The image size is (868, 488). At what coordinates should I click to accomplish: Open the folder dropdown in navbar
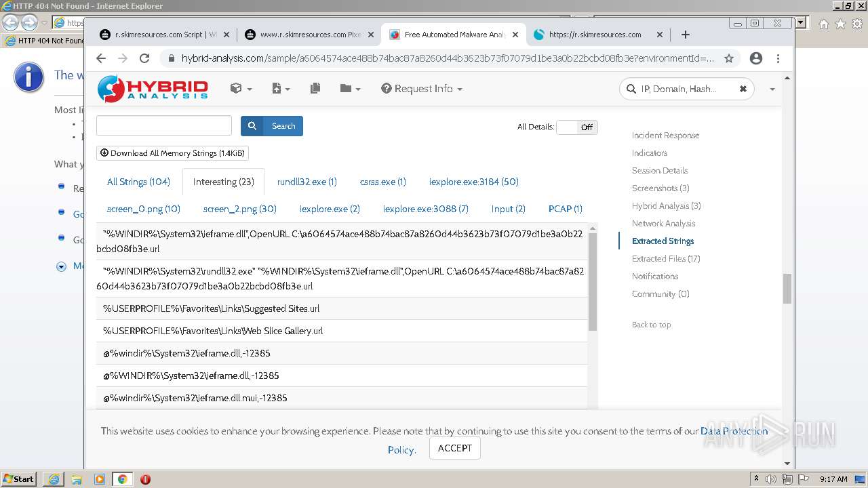[x=350, y=89]
